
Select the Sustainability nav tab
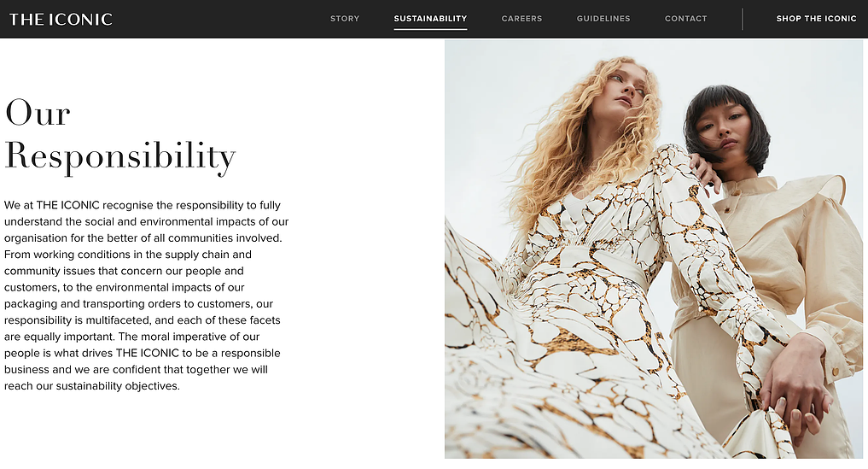430,18
